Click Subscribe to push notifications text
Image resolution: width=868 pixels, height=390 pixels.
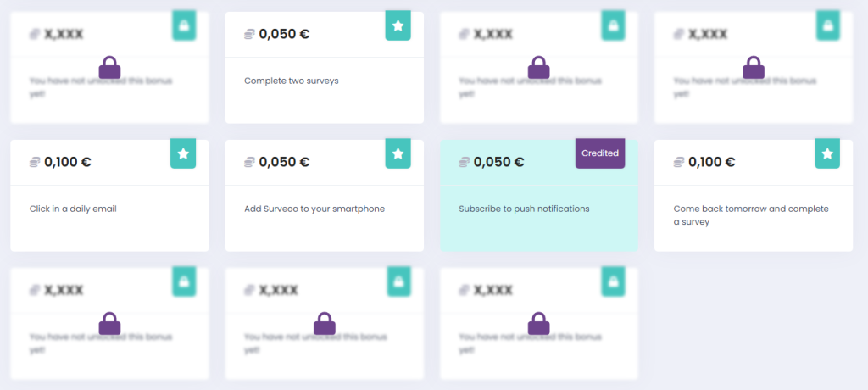pos(524,209)
